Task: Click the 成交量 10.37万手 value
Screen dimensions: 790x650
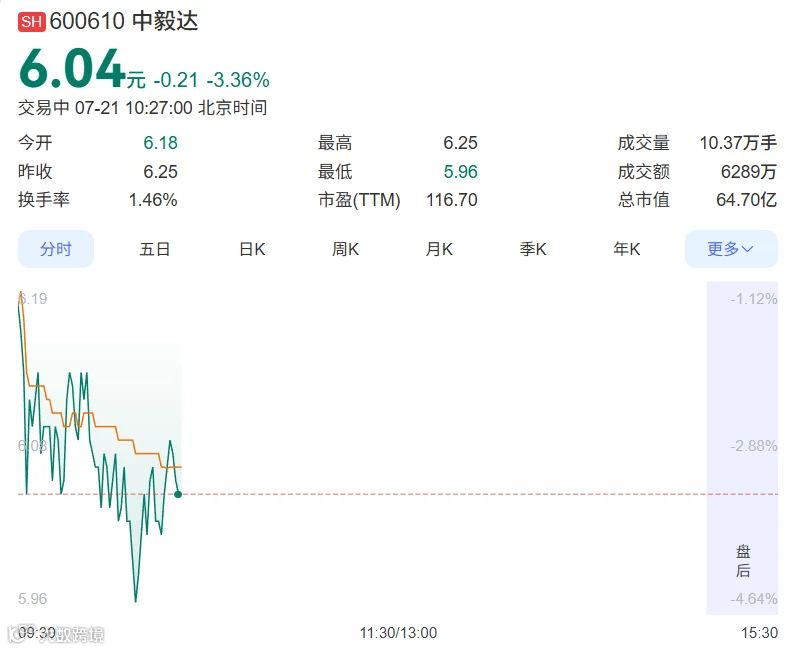Action: [738, 143]
